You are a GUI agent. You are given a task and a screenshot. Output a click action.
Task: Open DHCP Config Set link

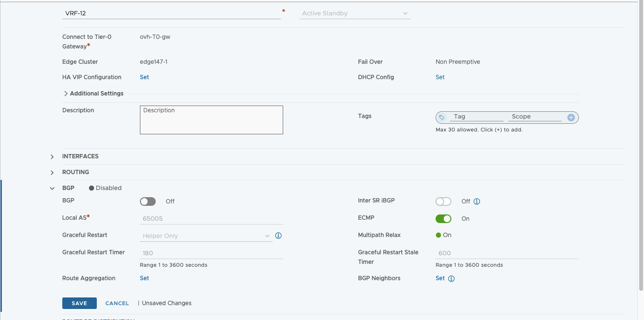pyautogui.click(x=440, y=77)
